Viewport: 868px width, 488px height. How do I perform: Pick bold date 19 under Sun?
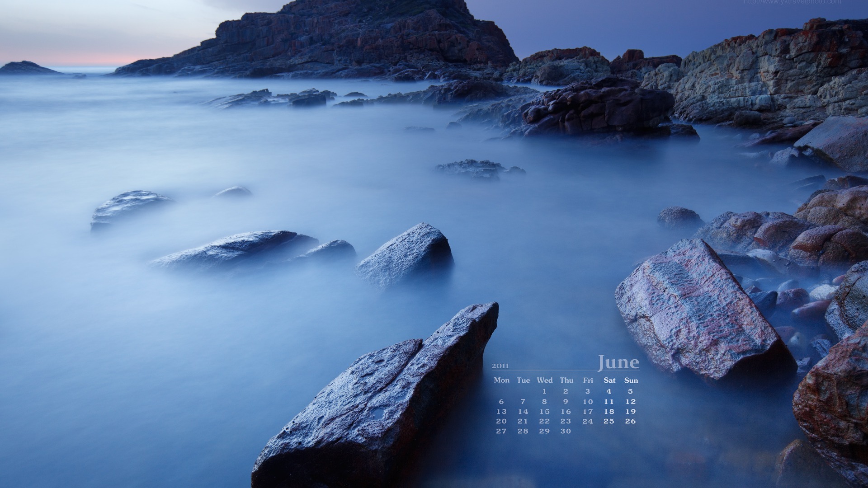tap(631, 412)
